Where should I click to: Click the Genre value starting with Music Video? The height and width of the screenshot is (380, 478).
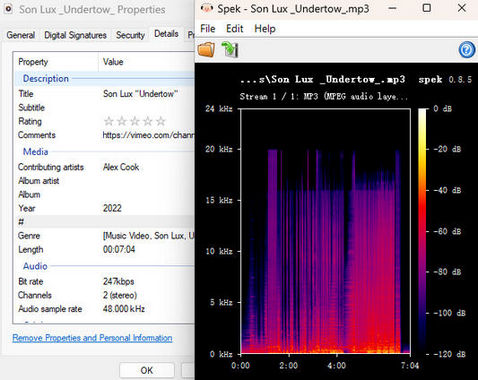149,236
